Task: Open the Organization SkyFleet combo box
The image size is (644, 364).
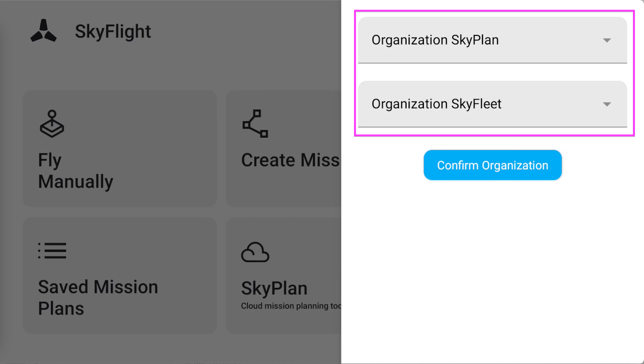Action: (493, 104)
